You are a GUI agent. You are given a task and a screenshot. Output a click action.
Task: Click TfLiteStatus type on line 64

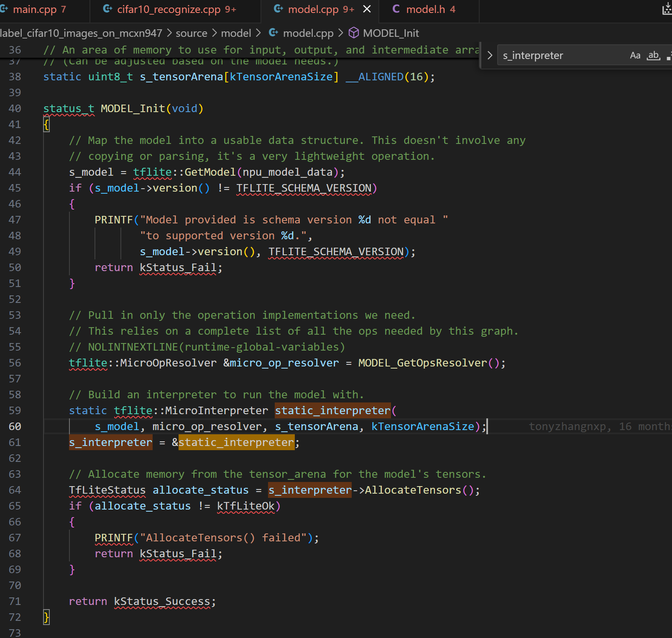coord(107,490)
